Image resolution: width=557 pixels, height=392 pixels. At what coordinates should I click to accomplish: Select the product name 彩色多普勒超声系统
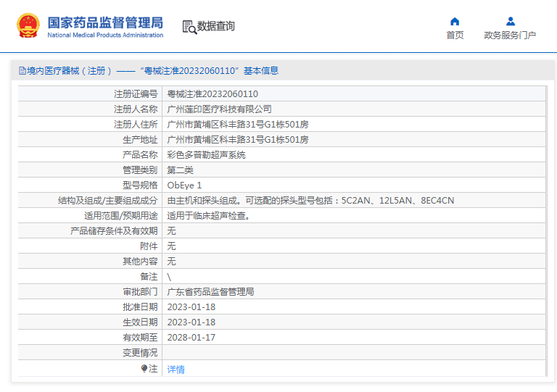pyautogui.click(x=206, y=155)
